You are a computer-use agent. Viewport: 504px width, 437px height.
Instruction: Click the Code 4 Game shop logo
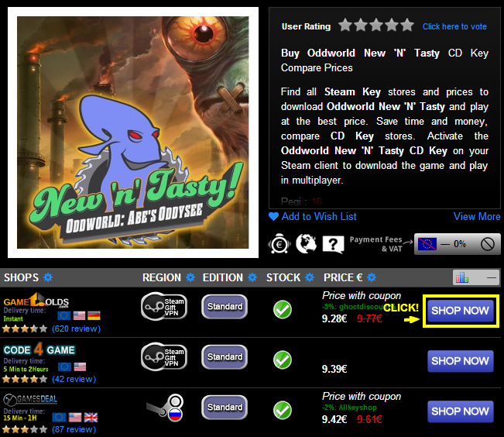tap(39, 349)
